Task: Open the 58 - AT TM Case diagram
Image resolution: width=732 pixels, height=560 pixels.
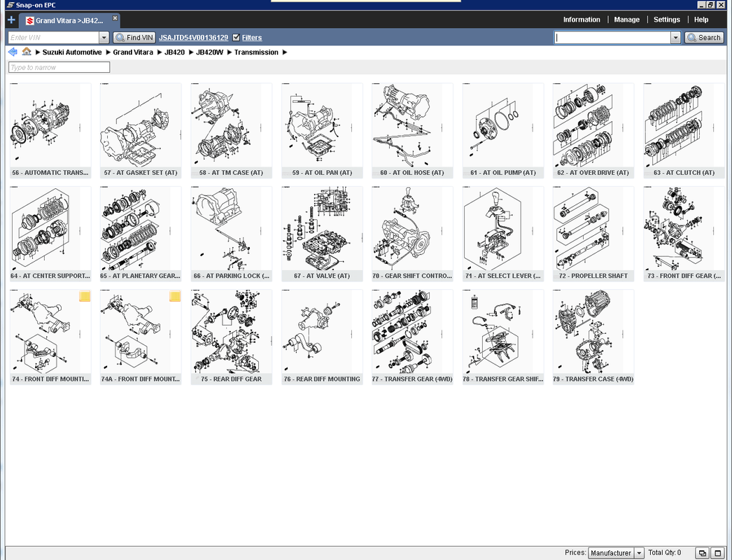Action: tap(231, 131)
